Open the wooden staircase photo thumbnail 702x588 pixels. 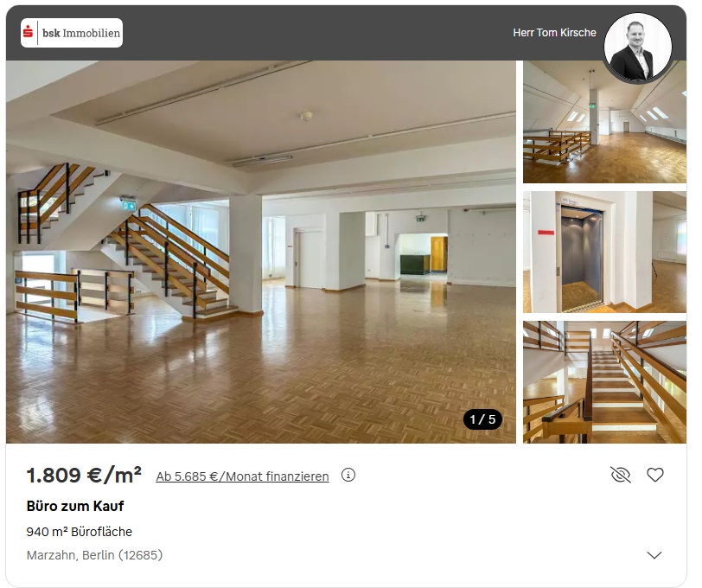coord(604,382)
